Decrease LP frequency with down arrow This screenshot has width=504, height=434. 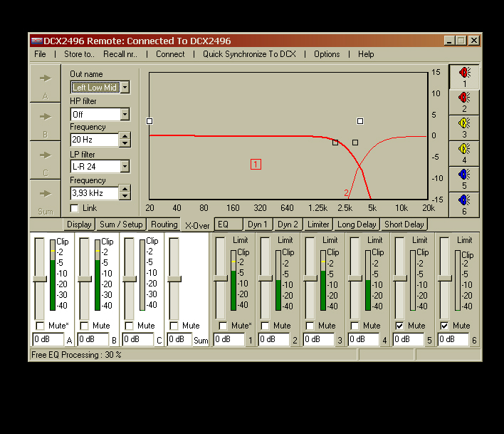coord(125,196)
